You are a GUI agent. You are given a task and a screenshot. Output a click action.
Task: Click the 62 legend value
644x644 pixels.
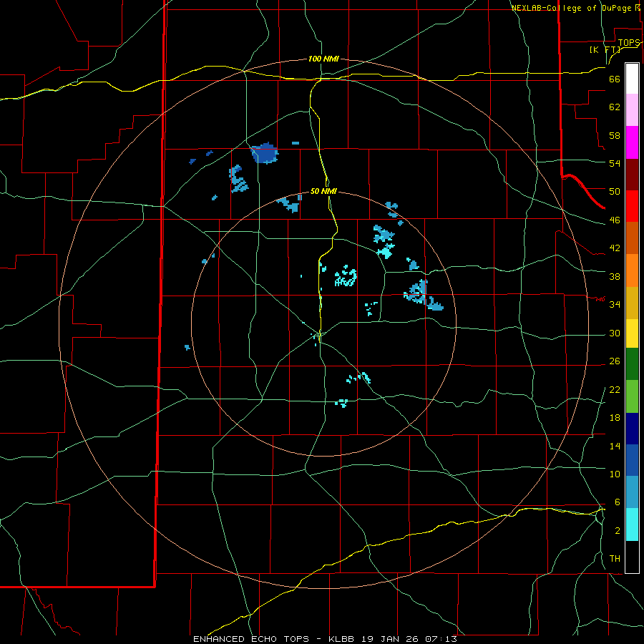tap(615, 107)
